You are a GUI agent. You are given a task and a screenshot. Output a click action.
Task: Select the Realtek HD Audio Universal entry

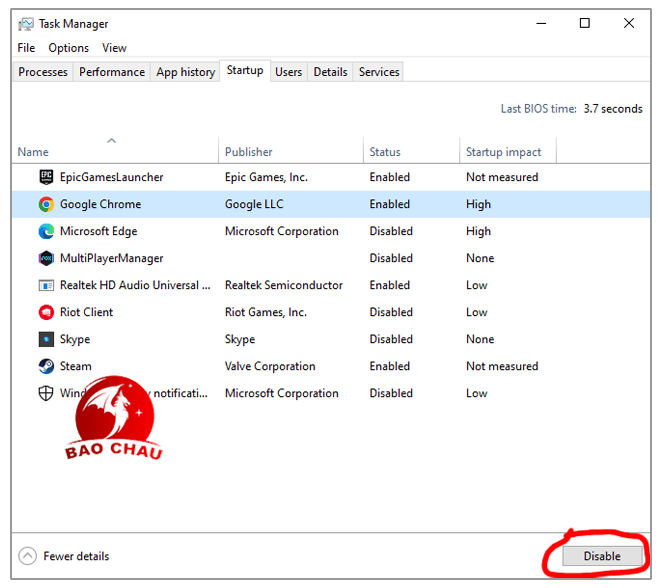[x=135, y=285]
